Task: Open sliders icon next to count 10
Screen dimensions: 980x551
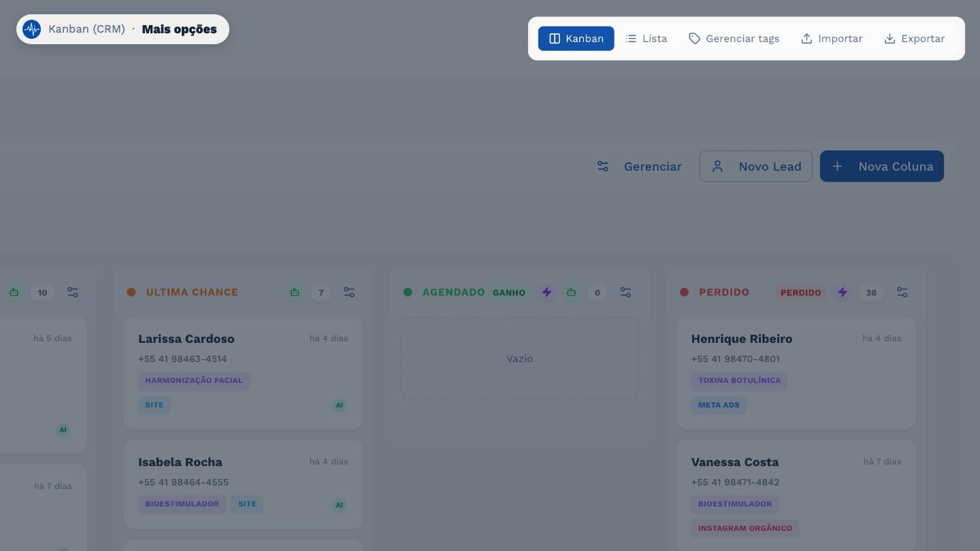Action: (73, 293)
